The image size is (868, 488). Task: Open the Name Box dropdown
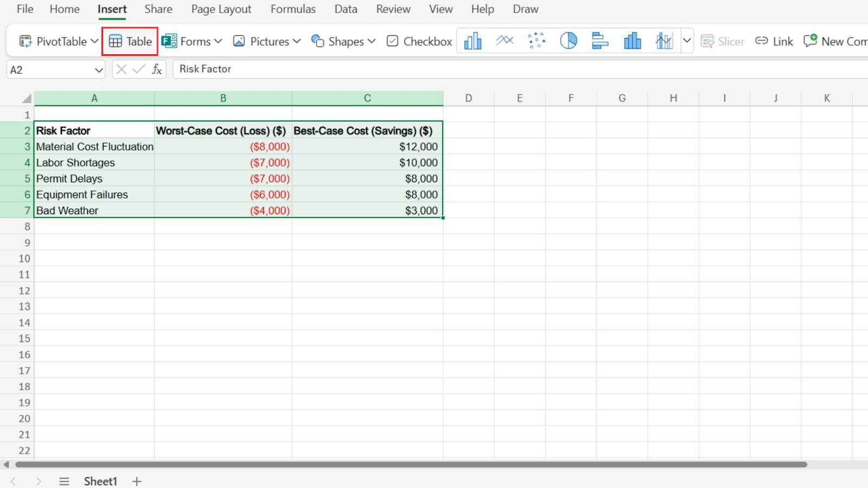(99, 70)
